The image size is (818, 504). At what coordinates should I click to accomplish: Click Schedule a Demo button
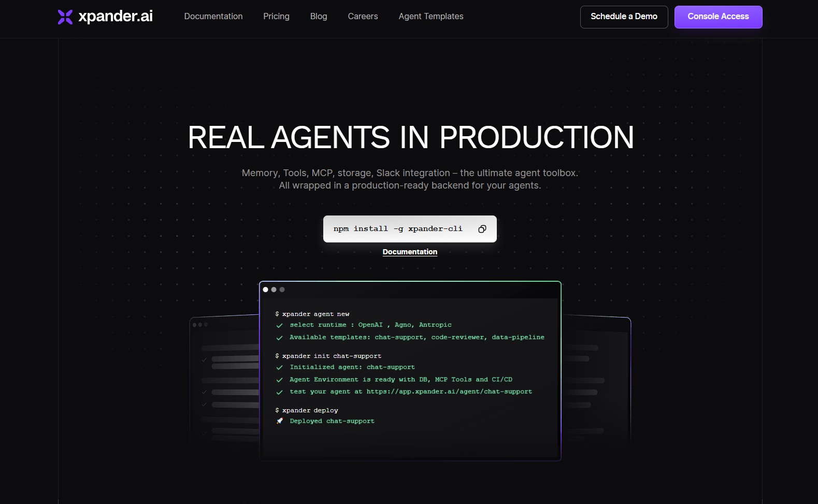(x=624, y=17)
